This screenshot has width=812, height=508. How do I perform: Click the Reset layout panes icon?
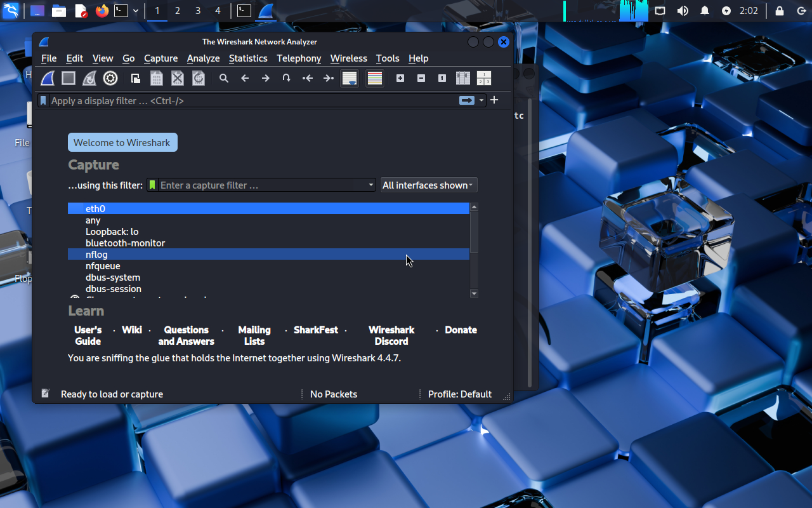484,78
